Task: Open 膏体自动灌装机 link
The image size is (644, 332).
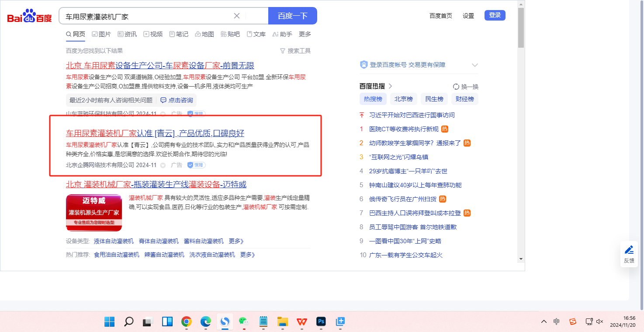Action: click(159, 241)
